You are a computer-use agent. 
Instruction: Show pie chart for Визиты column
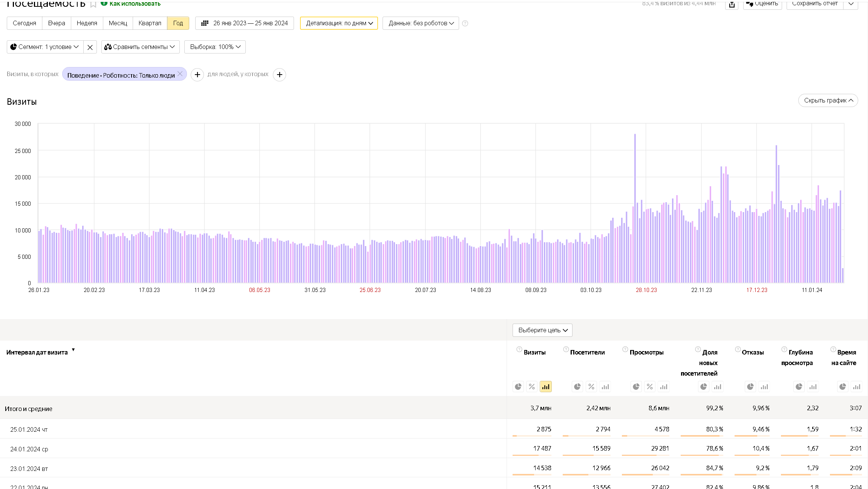click(x=518, y=387)
